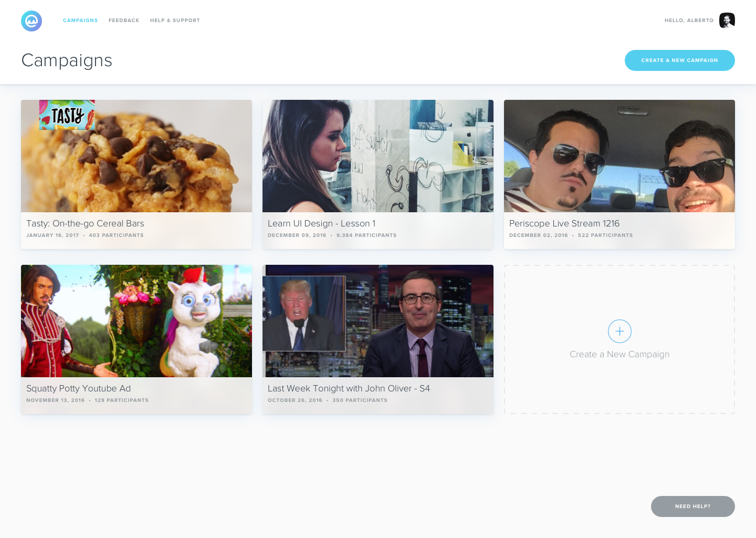Click the Create a New Campaign card text

click(619, 355)
